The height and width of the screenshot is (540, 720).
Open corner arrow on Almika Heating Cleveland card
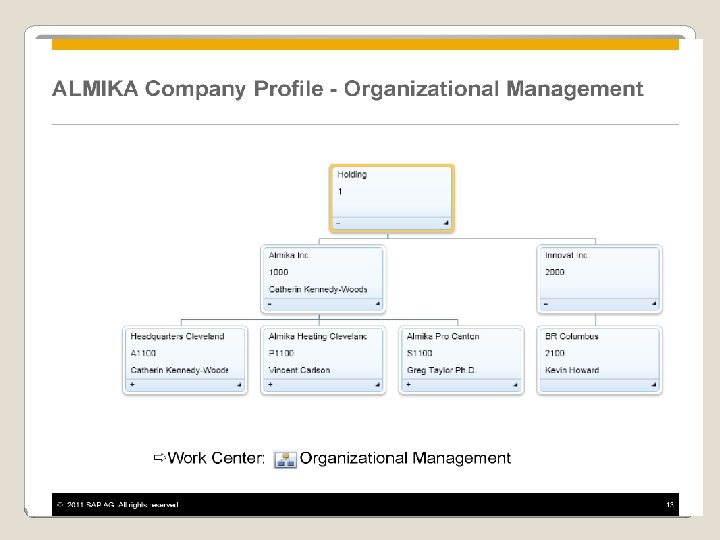[377, 385]
